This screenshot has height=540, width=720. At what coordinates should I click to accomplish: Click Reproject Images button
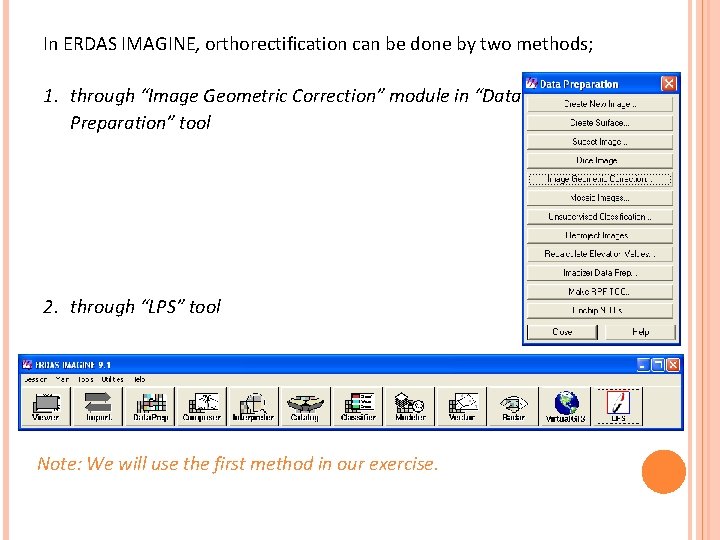[600, 236]
